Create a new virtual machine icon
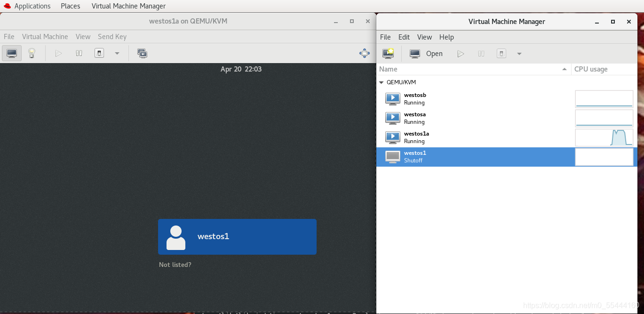This screenshot has height=314, width=644. 388,54
